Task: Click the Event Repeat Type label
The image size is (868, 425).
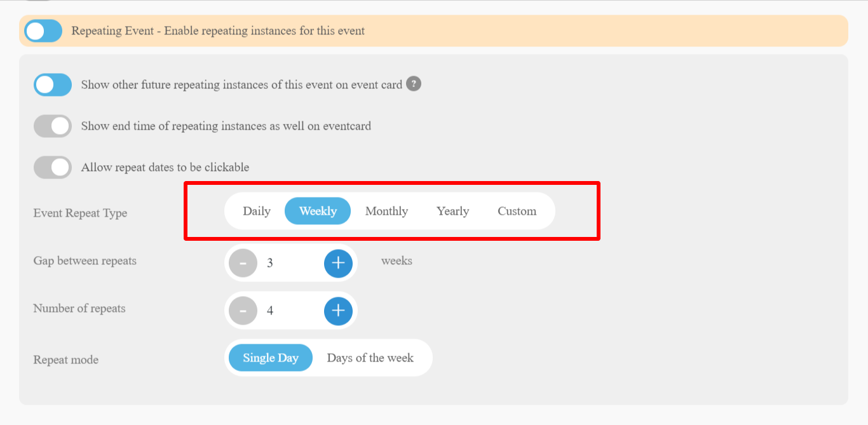Action: 80,213
